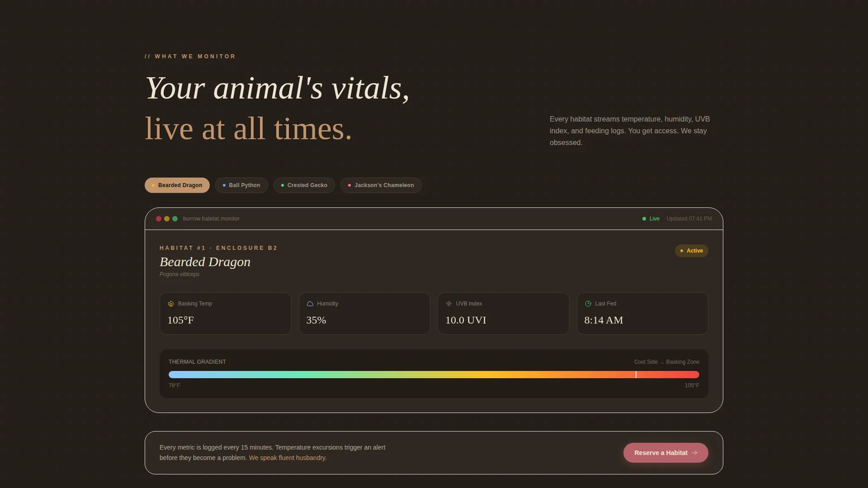
Task: Click the Basking Temp 105°F card
Action: [225, 314]
